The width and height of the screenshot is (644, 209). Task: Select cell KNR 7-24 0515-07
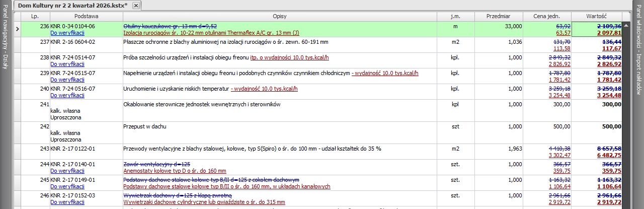(72, 73)
